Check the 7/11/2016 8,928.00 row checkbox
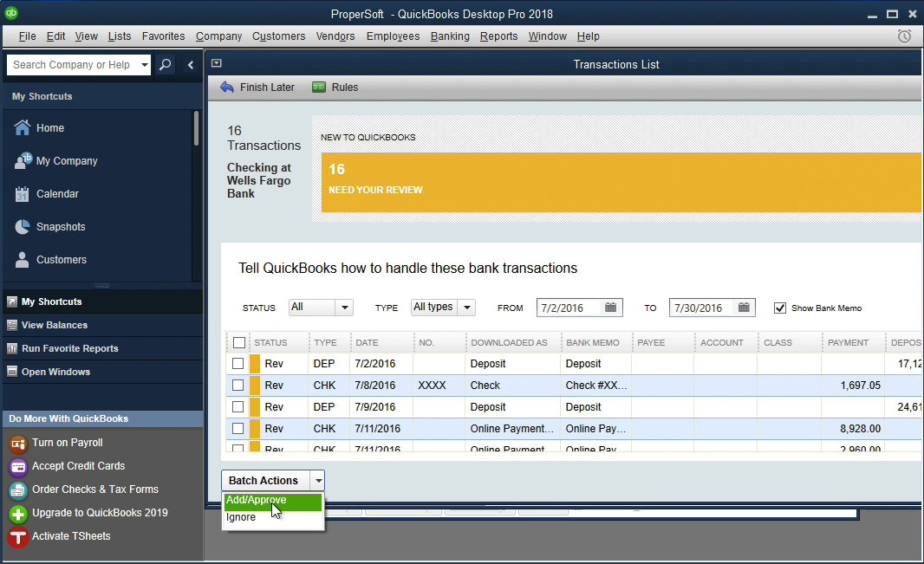The height and width of the screenshot is (564, 924). [x=238, y=429]
